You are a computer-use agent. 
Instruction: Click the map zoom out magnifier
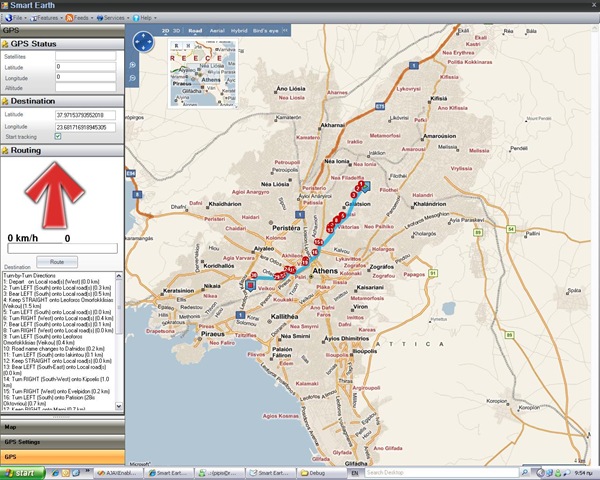click(x=132, y=78)
